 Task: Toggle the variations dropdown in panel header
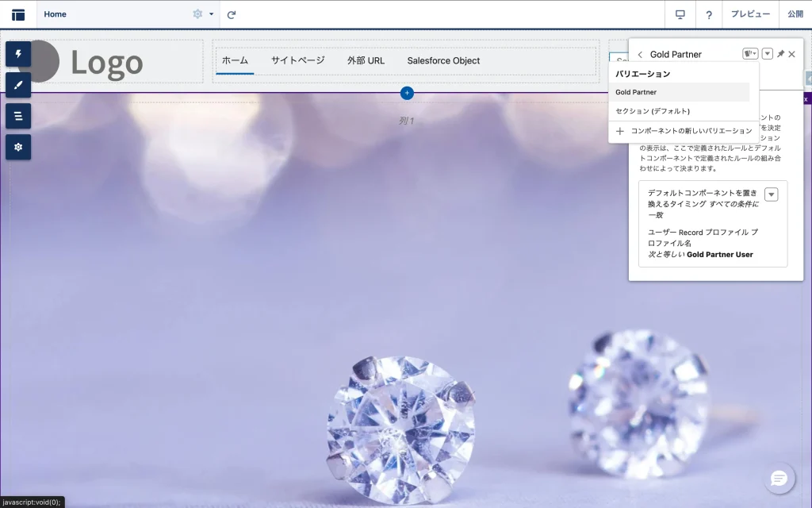tap(749, 54)
